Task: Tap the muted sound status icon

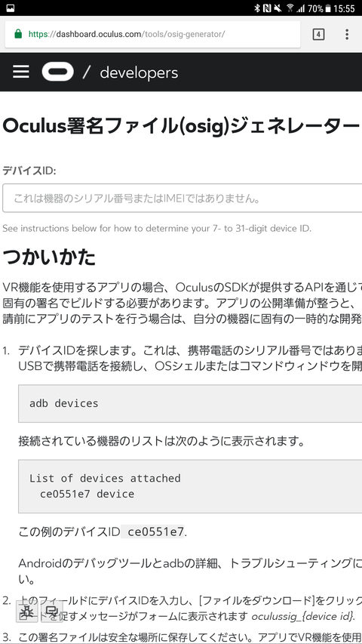Action: 278,8
